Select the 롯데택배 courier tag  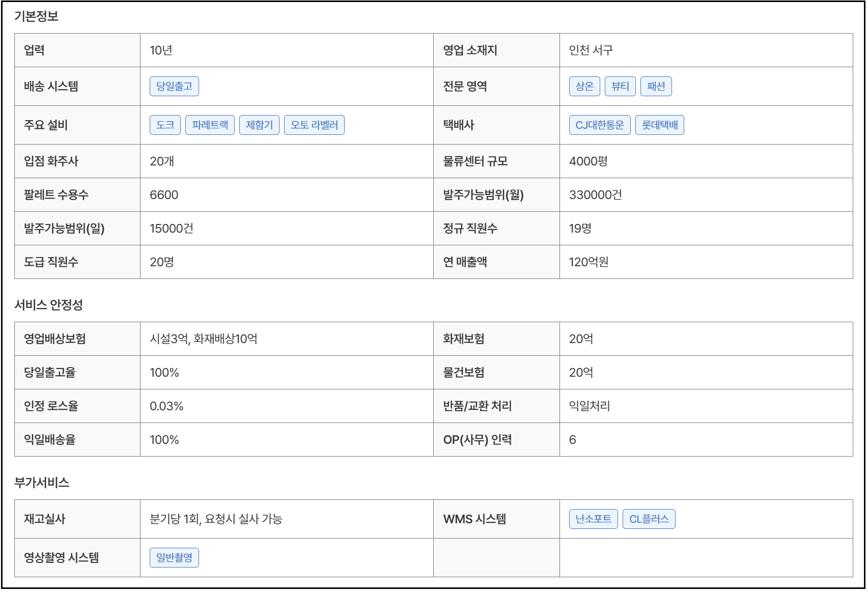[x=659, y=125]
